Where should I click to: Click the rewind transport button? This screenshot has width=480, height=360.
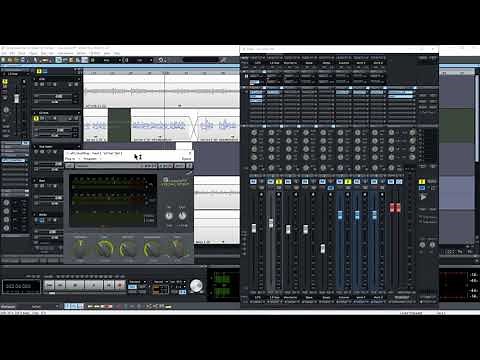click(x=60, y=285)
